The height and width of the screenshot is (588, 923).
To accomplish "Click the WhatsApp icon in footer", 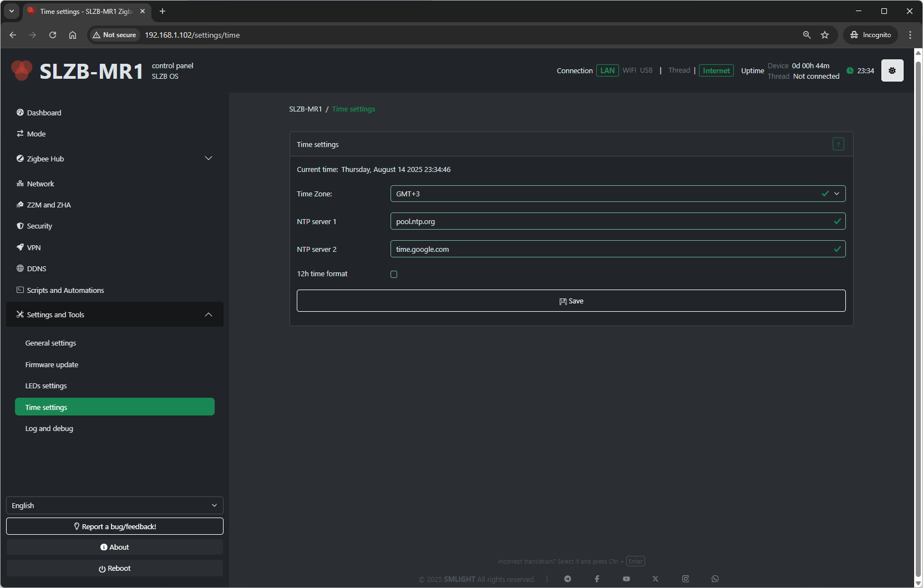I will pyautogui.click(x=715, y=579).
